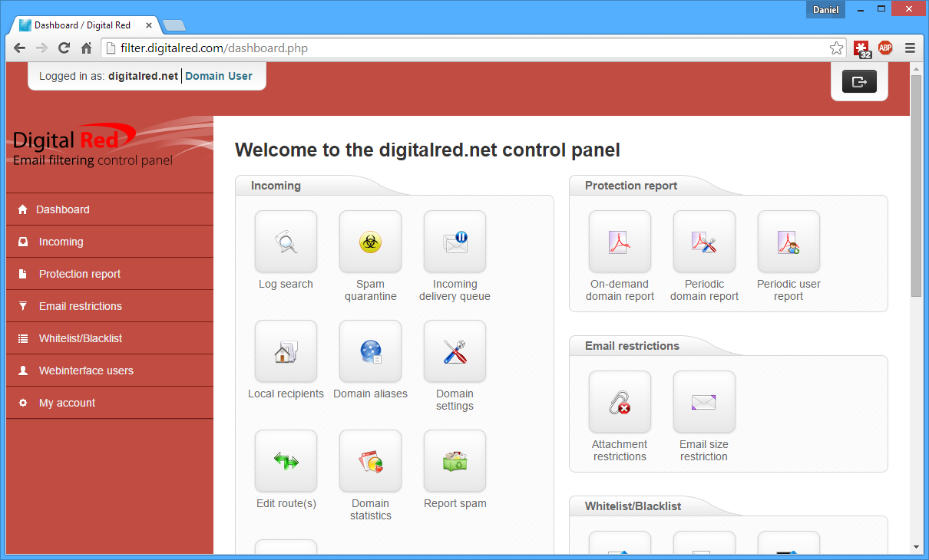The height and width of the screenshot is (560, 929).
Task: Open the Log search icon
Action: (x=286, y=242)
